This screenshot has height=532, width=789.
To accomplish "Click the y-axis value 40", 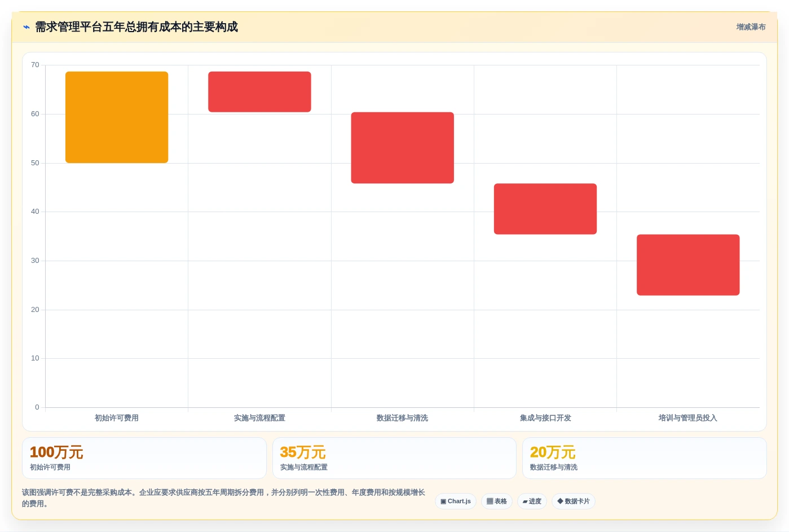I will [x=35, y=212].
